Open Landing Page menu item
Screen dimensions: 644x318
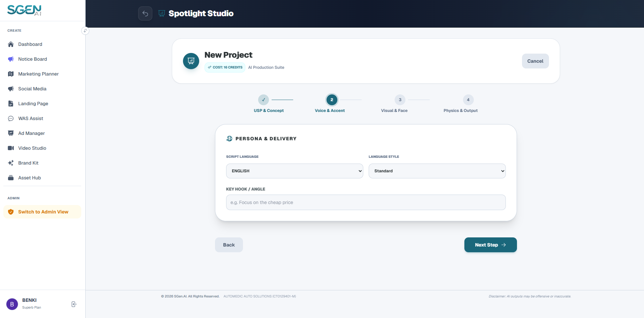(42, 104)
